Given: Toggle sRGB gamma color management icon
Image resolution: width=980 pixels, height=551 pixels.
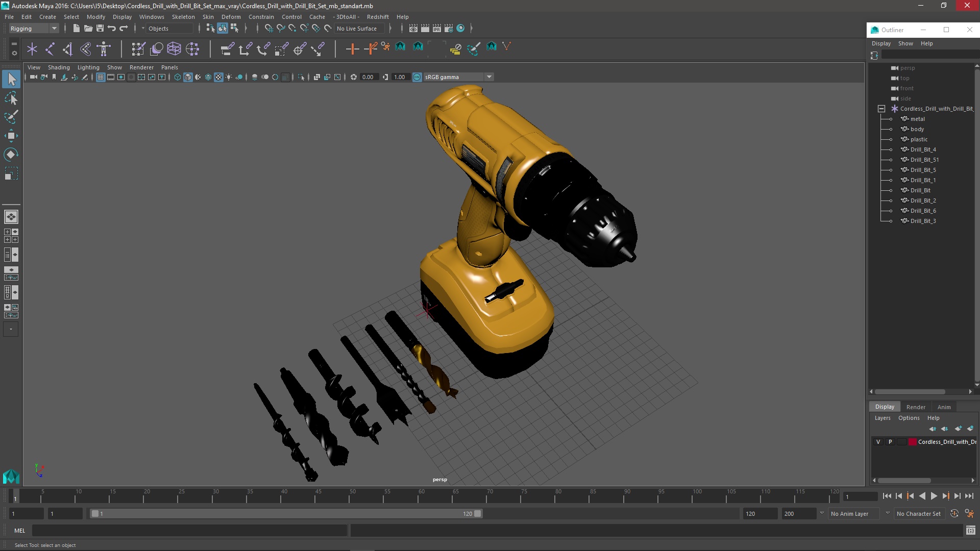Looking at the screenshot, I should (x=417, y=77).
